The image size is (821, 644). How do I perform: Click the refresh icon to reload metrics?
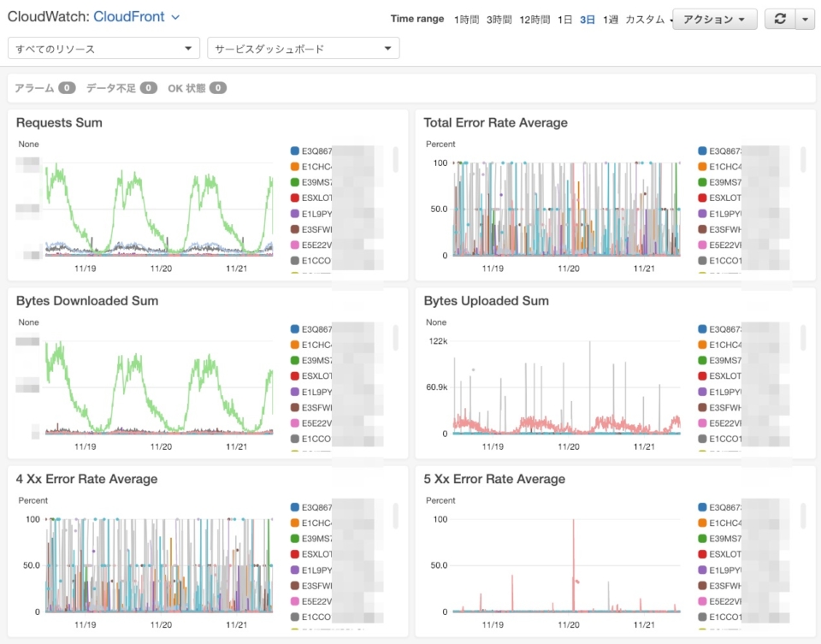coord(782,18)
